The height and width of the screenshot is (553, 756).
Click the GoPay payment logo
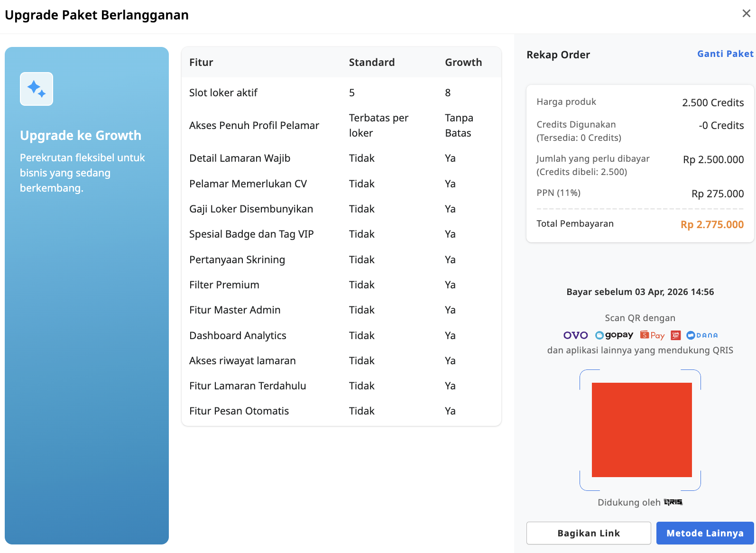coord(614,335)
